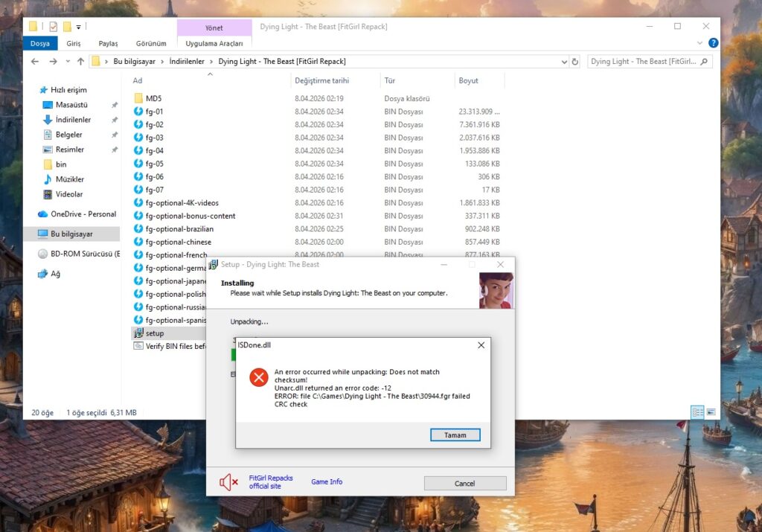Open Müzikler in the sidebar

[x=64, y=179]
